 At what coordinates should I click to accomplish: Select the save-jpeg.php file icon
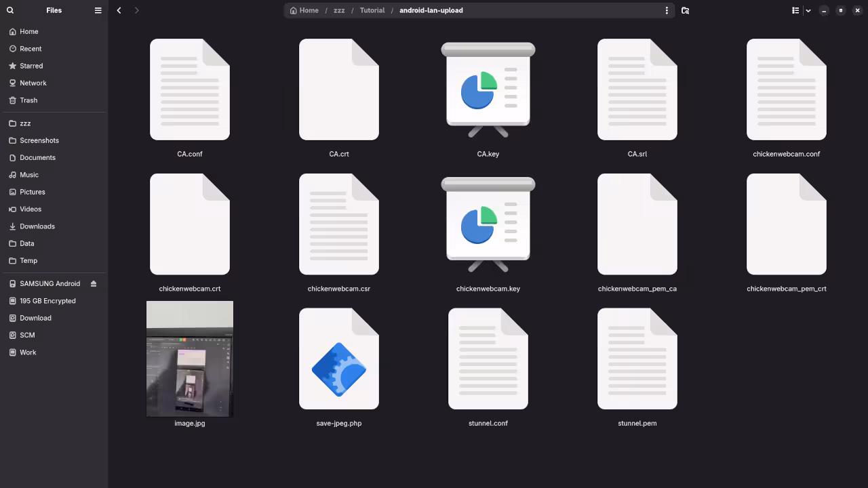[x=339, y=359]
